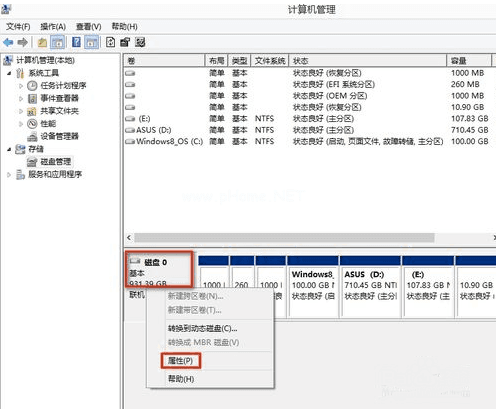The height and width of the screenshot is (409, 496).
Task: Click the Forward arrow toolbar icon
Action: click(x=23, y=42)
